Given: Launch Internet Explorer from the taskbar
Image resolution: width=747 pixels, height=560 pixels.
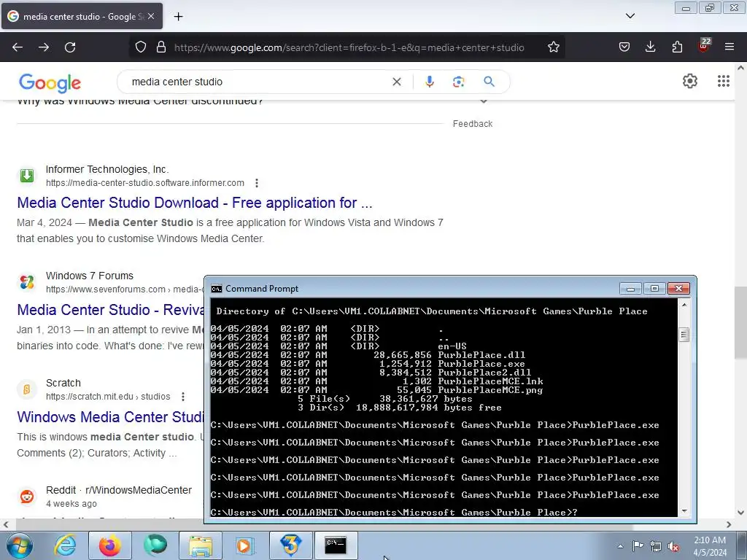Looking at the screenshot, I should pos(65,545).
